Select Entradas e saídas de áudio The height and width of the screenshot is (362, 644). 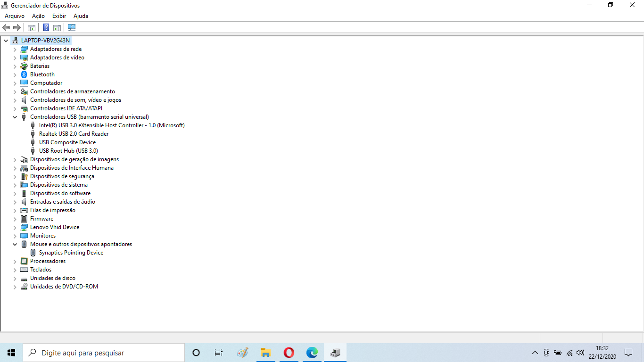click(63, 202)
